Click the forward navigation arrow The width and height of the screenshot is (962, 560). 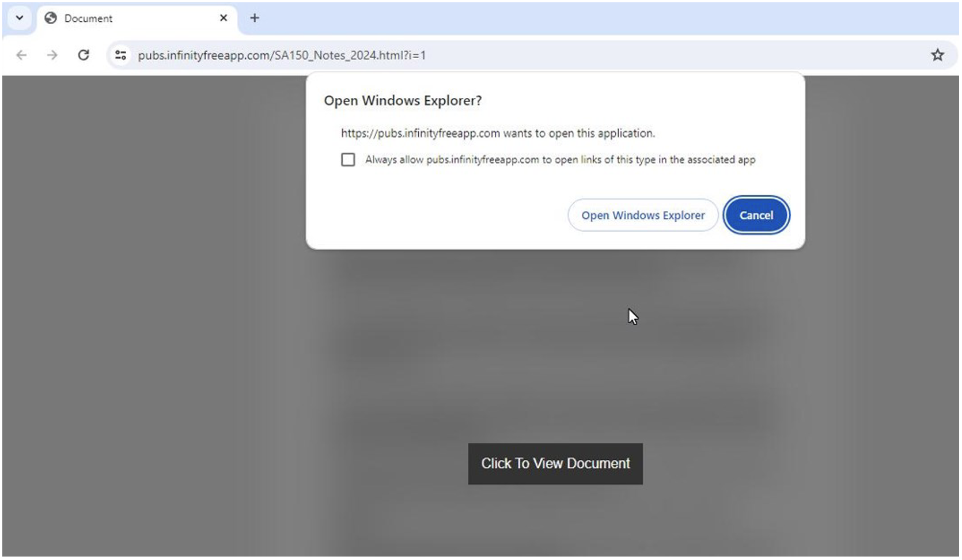coord(52,55)
